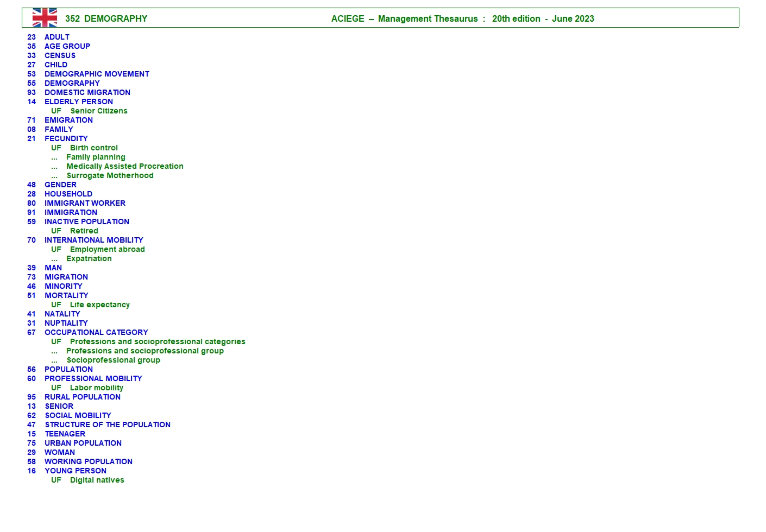Open the ADULT descriptor link
This screenshot has width=766, height=532.
coord(57,37)
